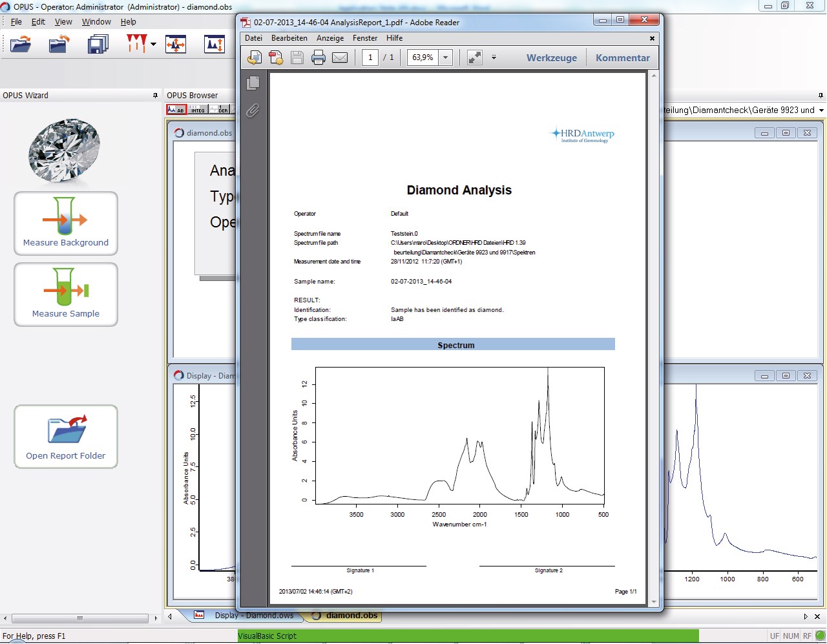
Task: Show the attachments paperclip panel
Action: pos(253,110)
